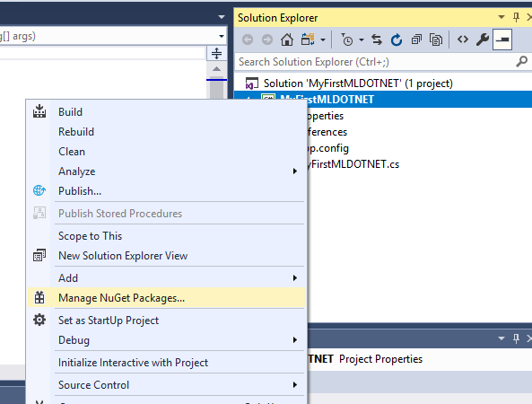The width and height of the screenshot is (532, 404).
Task: Click the Publish globe icon
Action: [x=39, y=190]
